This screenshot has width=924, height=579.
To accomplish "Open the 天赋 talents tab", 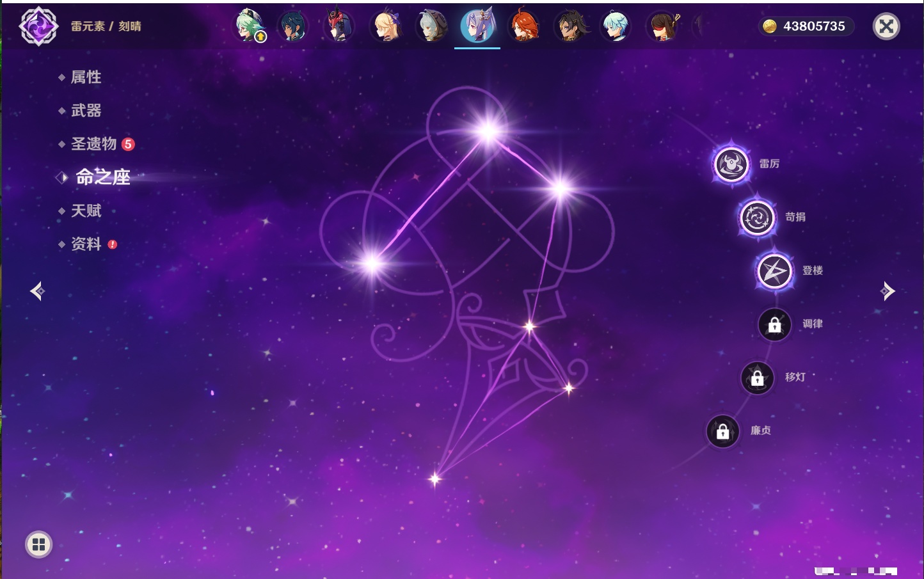I will (86, 210).
